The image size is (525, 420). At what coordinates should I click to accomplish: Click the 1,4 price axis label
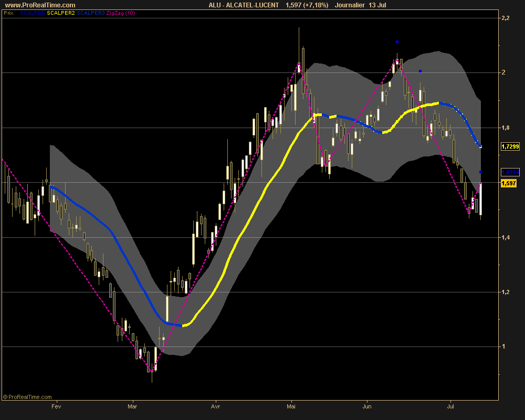tap(505, 237)
